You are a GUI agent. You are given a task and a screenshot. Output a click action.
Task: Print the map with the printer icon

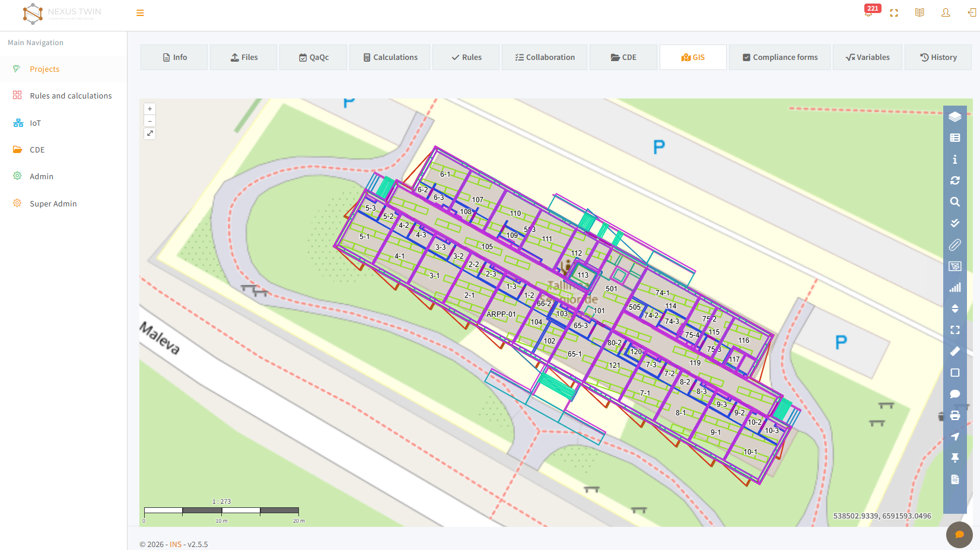pyautogui.click(x=954, y=415)
